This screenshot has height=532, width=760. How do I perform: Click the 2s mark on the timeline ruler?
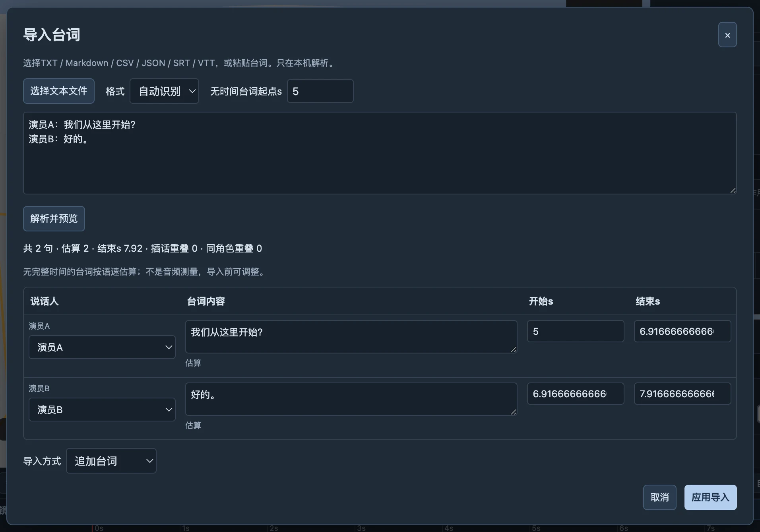274,528
